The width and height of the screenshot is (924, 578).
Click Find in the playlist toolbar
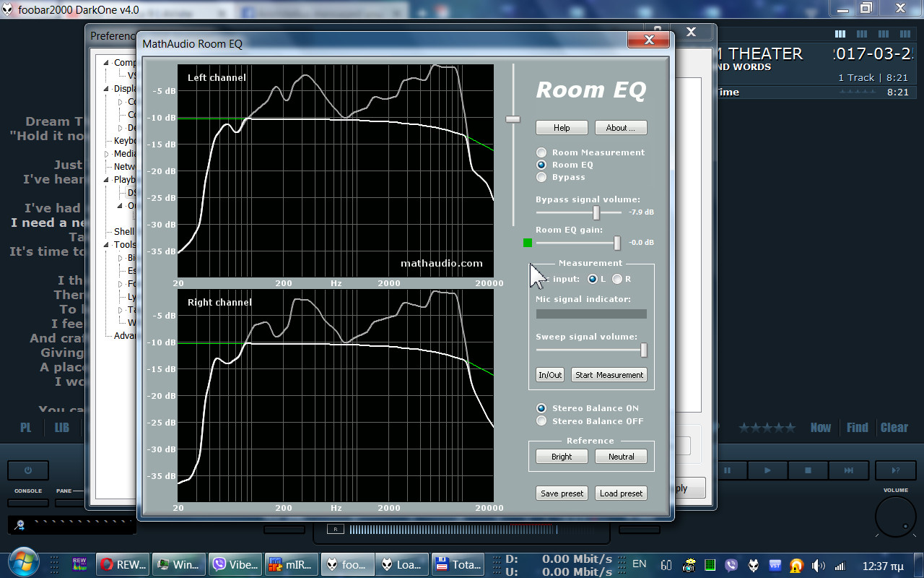click(x=858, y=428)
